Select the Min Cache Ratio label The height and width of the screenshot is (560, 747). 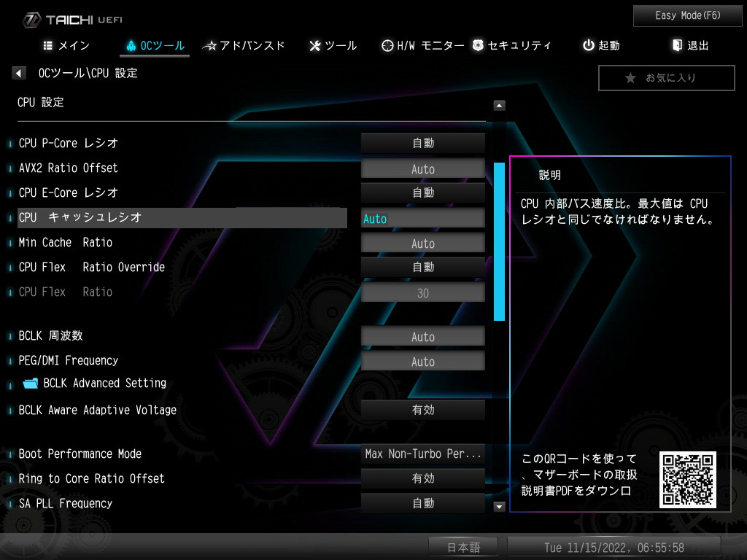click(x=65, y=242)
